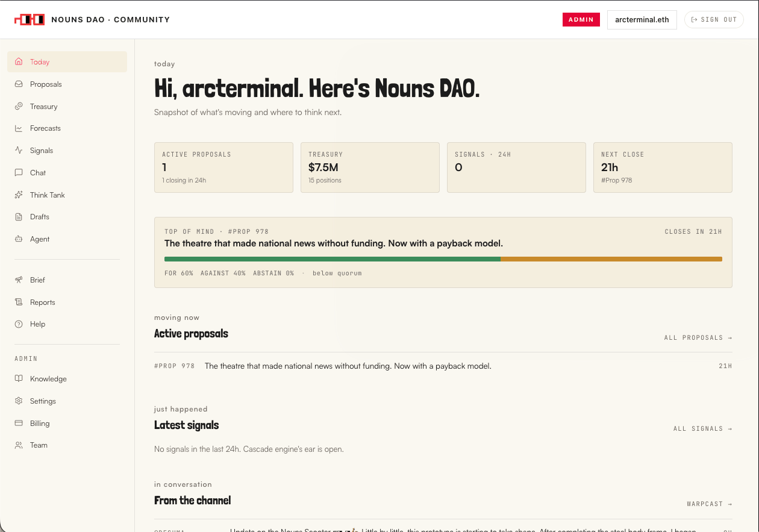This screenshot has width=759, height=532.
Task: Click the Help question mark icon
Action: coord(19,324)
